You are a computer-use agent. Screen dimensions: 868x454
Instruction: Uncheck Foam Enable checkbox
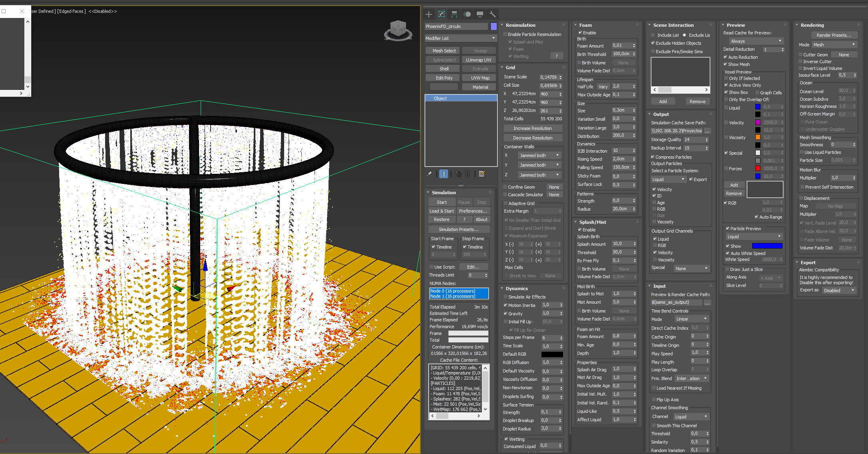580,33
